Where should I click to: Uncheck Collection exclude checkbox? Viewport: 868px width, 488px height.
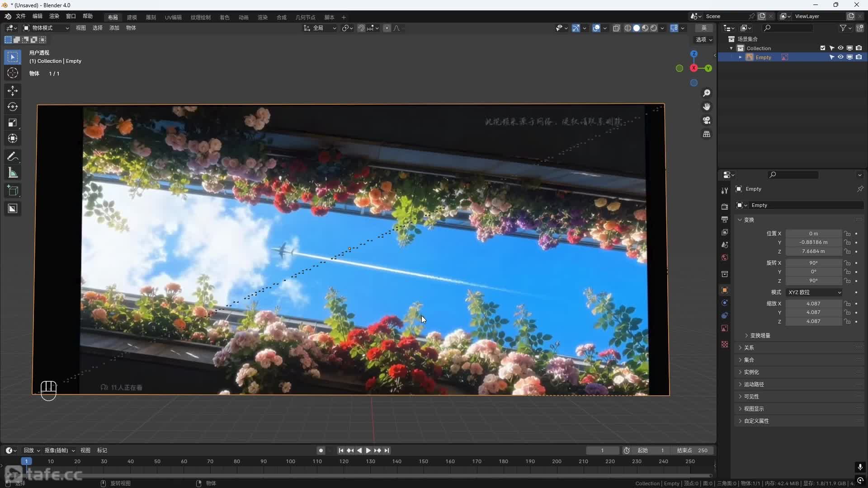click(823, 48)
